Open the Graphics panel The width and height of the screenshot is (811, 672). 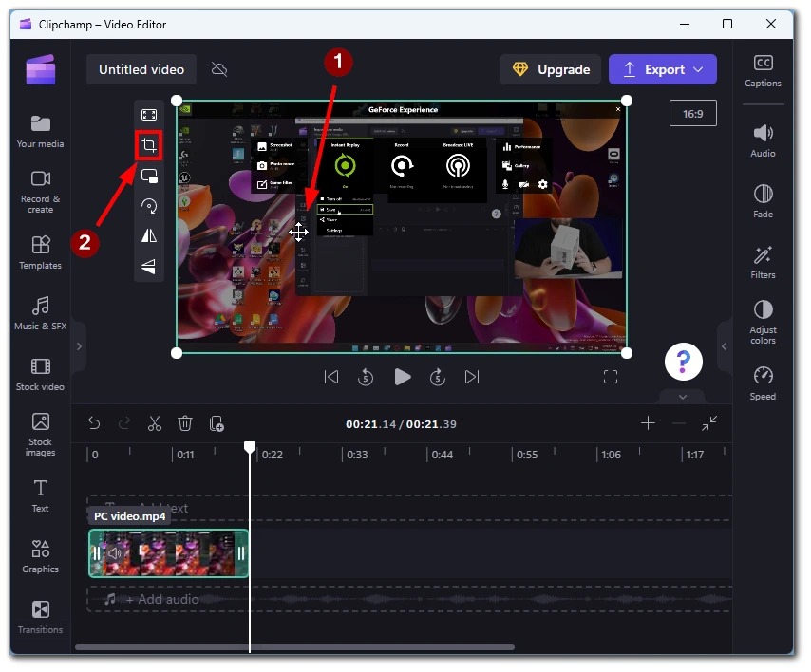click(40, 556)
